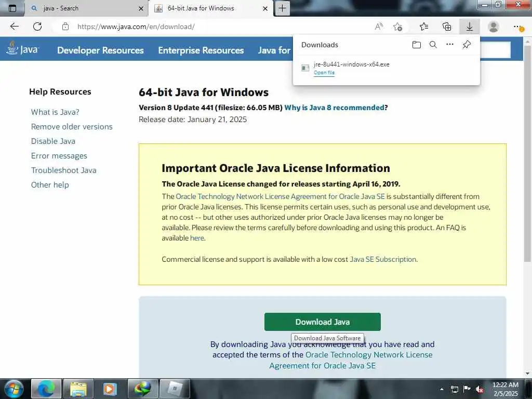The image size is (532, 399).
Task: Open Remove older versions link
Action: 72,127
